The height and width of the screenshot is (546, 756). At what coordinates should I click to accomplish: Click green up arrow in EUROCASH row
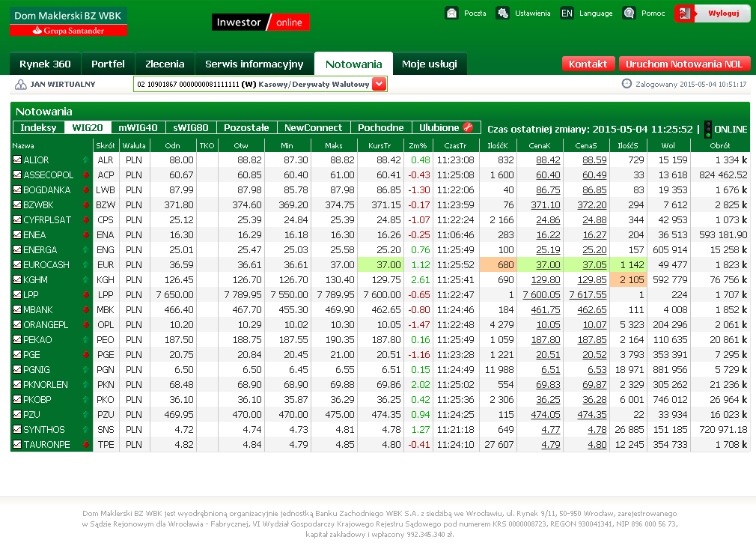[x=86, y=264]
